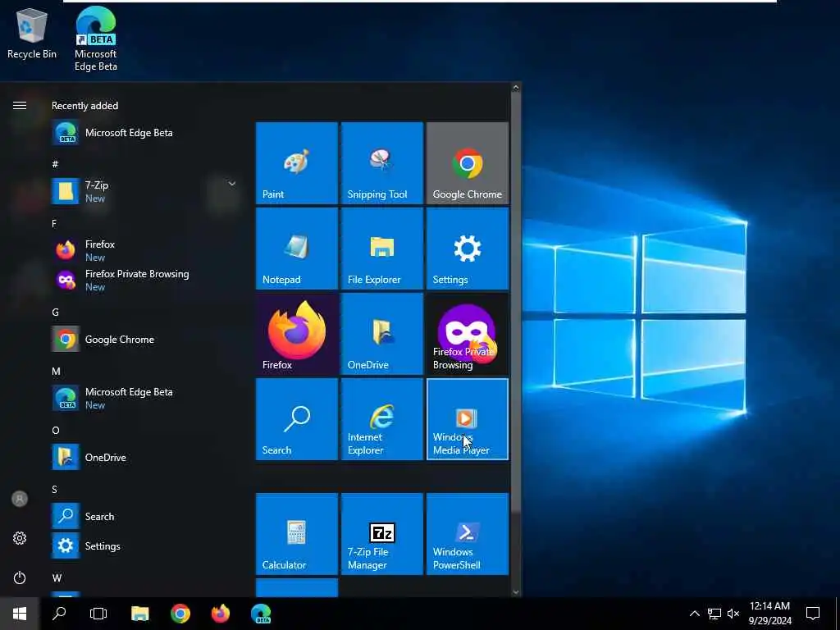Open File Explorer from the taskbar
The height and width of the screenshot is (630, 840).
139,614
